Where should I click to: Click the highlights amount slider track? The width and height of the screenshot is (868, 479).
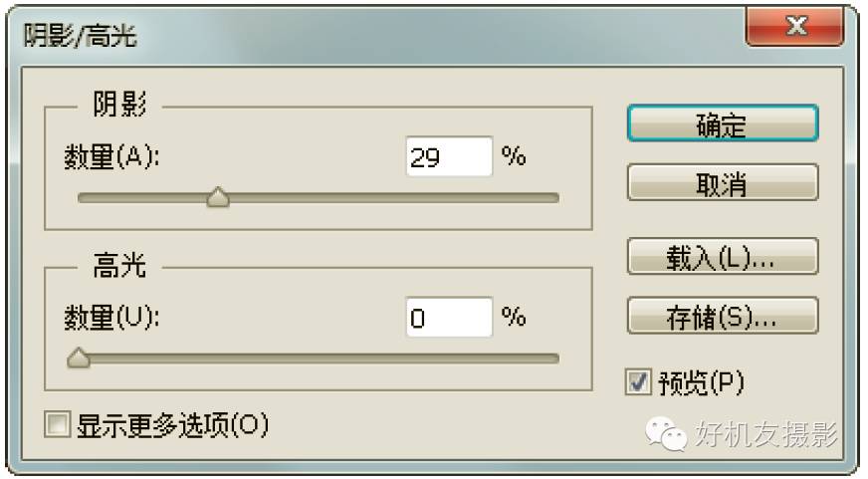pyautogui.click(x=319, y=359)
